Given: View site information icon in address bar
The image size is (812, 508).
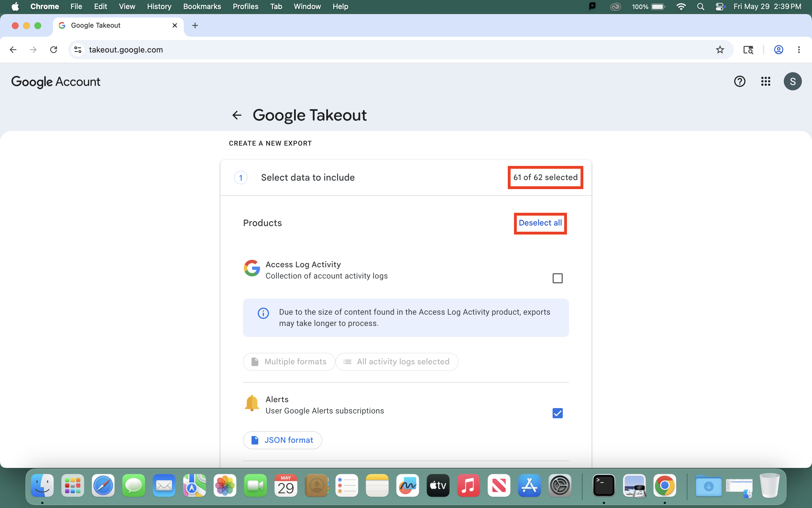Looking at the screenshot, I should pos(78,50).
